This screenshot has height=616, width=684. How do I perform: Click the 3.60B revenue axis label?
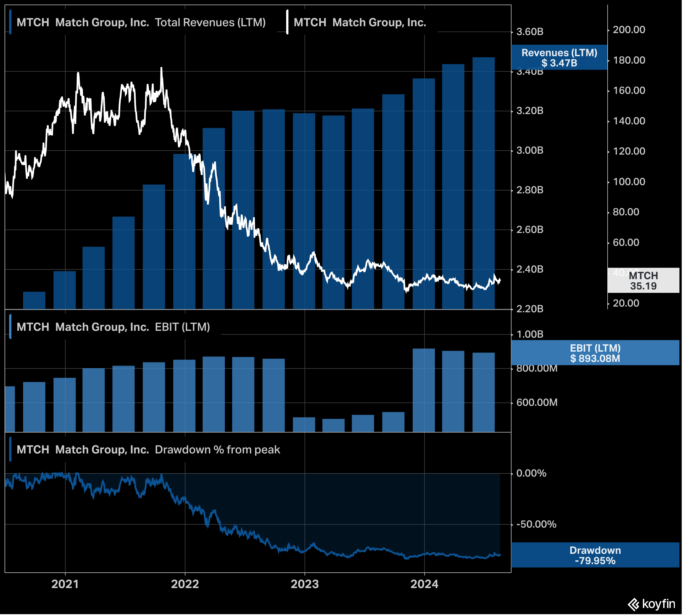[x=530, y=32]
